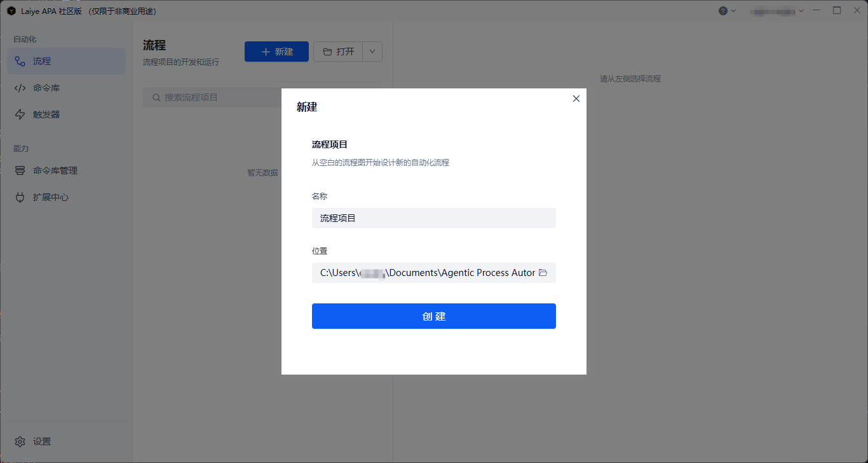Click the 打开 button
This screenshot has width=868, height=463.
pos(338,52)
